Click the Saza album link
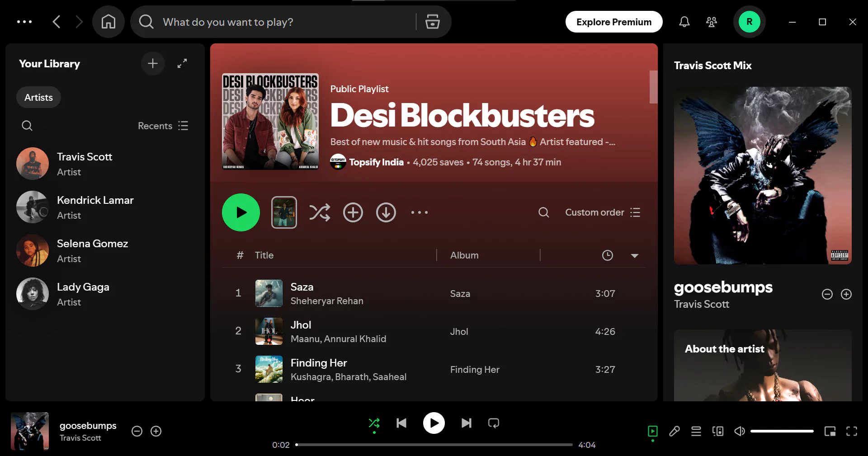This screenshot has width=868, height=456. 460,294
